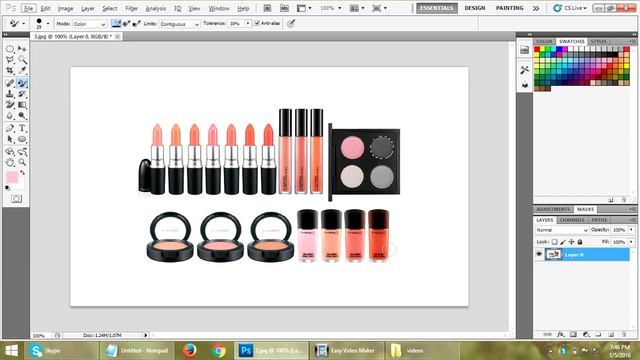Open Mini Bridge from the application bar
640x360 pixels.
284,8
